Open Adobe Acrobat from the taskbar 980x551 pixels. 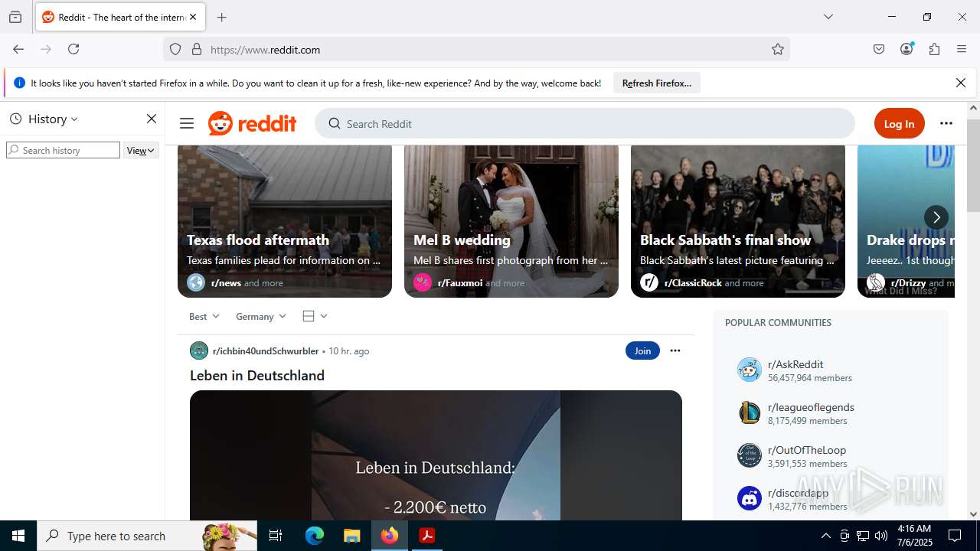point(426,536)
